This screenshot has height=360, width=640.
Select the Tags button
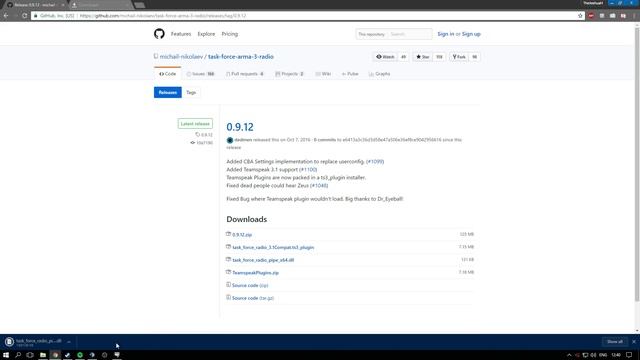click(191, 92)
